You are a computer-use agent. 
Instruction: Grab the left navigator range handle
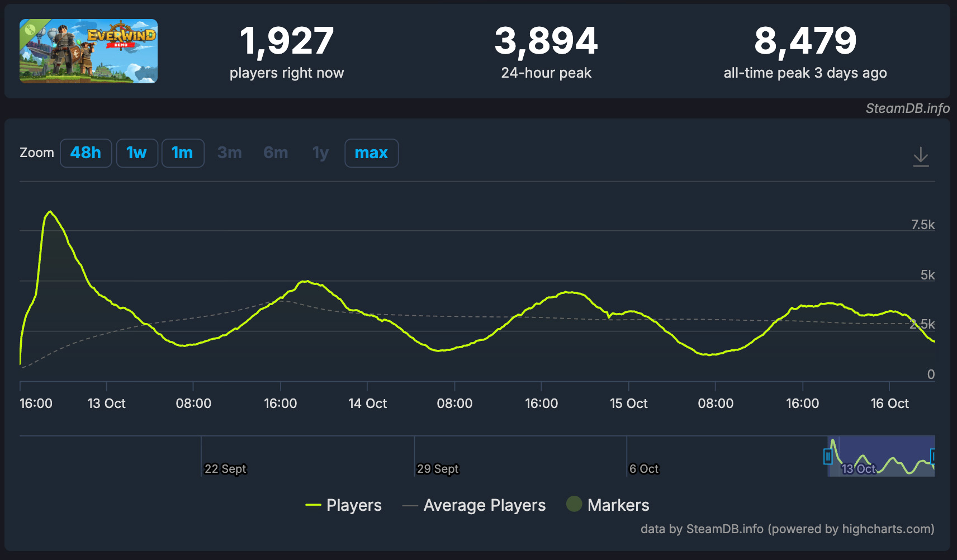[828, 457]
